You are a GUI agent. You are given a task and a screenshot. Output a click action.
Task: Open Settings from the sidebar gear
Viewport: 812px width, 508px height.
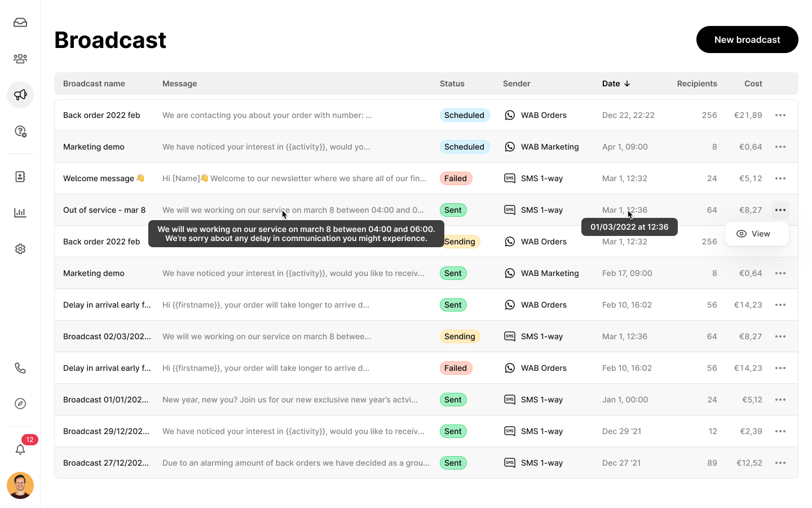pyautogui.click(x=20, y=249)
